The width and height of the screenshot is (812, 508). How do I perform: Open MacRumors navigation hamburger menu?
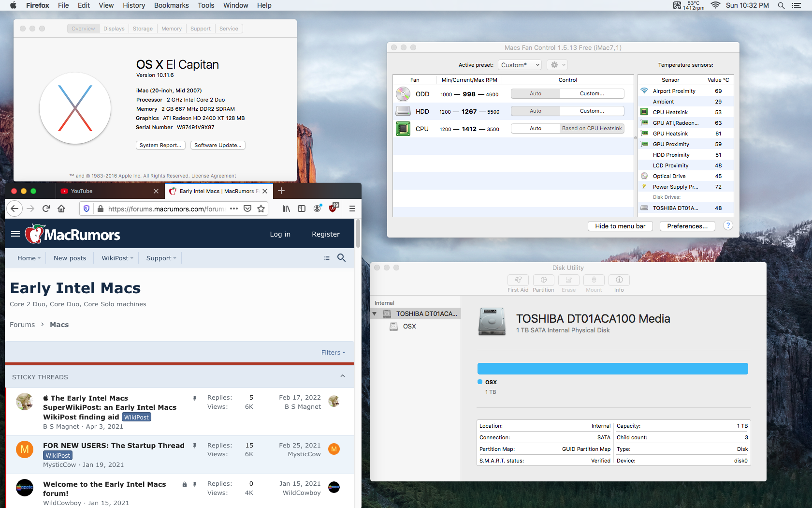(15, 234)
